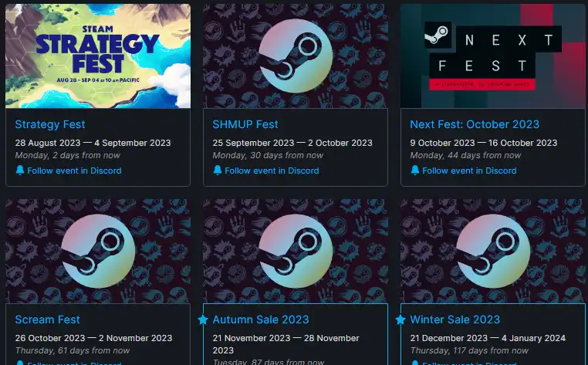The width and height of the screenshot is (588, 365).
Task: Click the bell icon under SHMUP Fest
Action: [218, 171]
